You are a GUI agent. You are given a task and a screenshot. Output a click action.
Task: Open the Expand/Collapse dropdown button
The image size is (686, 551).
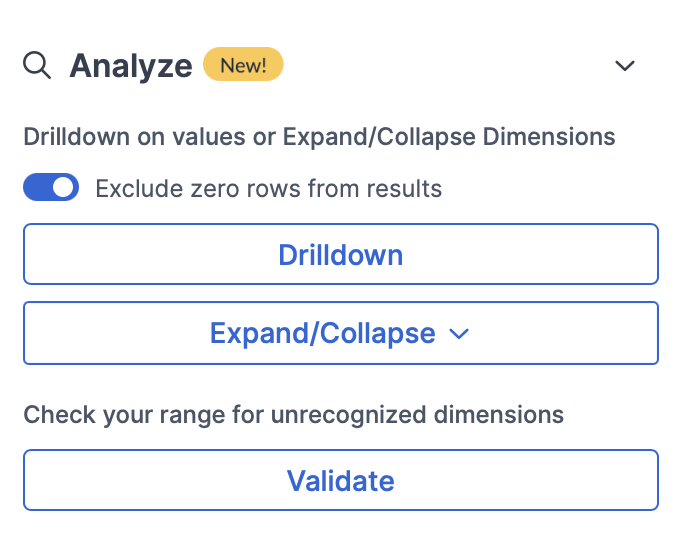(340, 333)
